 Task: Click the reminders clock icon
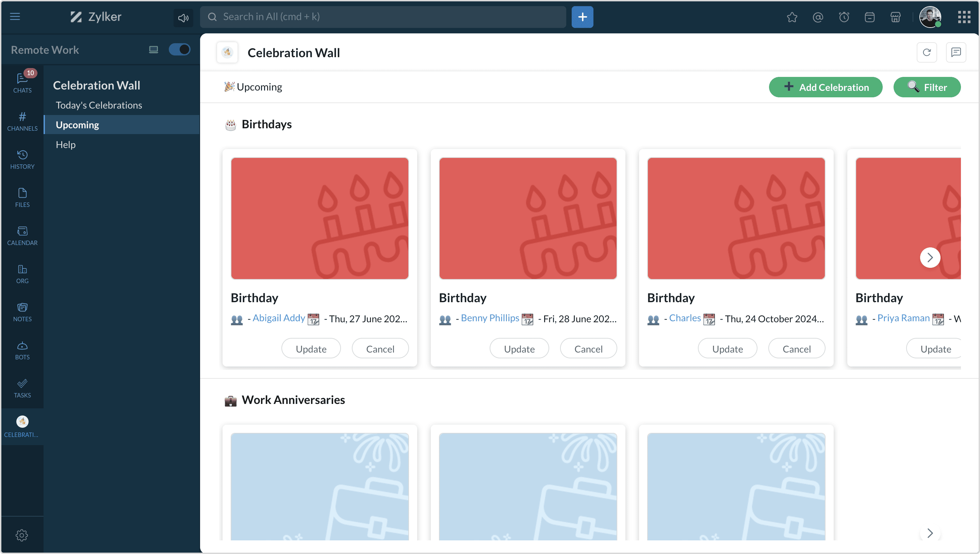pos(844,17)
